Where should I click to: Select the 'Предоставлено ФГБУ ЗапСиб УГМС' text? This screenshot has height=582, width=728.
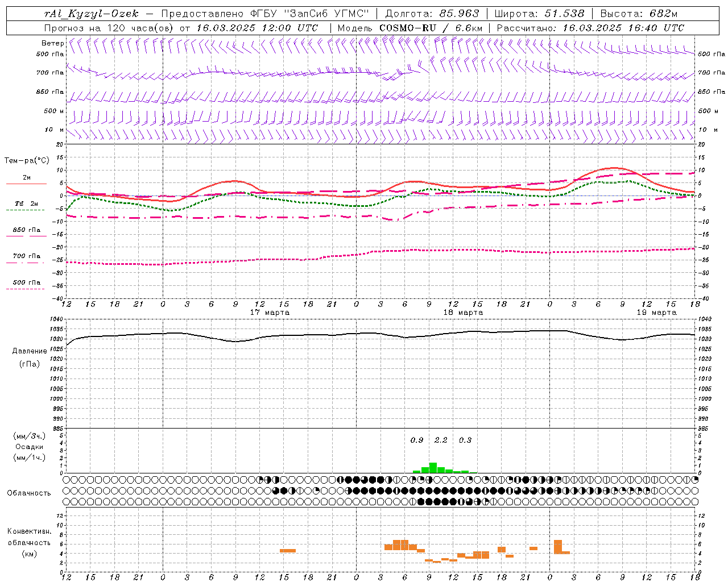coord(266,14)
